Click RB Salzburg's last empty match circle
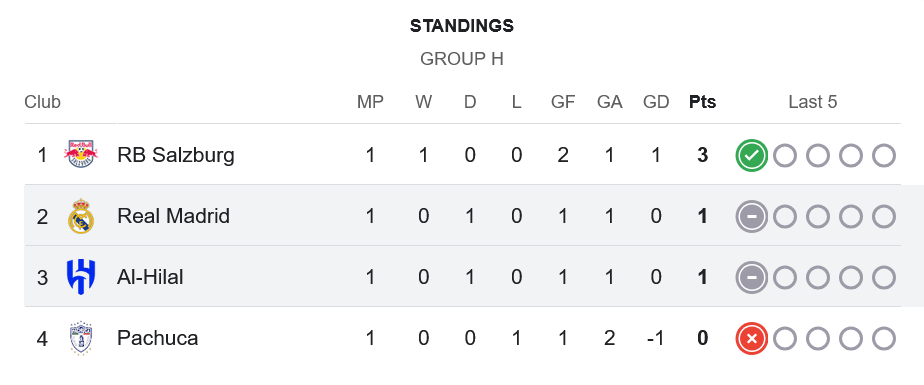Image resolution: width=924 pixels, height=385 pixels. click(x=884, y=156)
